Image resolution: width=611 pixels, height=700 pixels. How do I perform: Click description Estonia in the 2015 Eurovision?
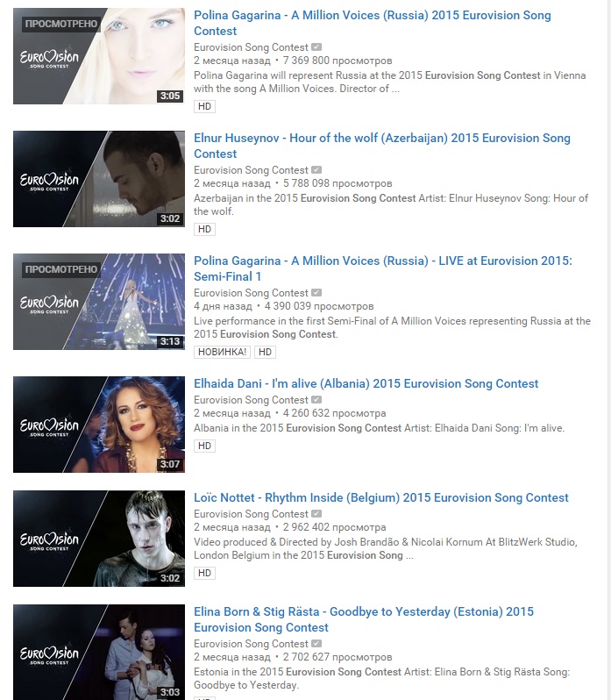[x=381, y=678]
